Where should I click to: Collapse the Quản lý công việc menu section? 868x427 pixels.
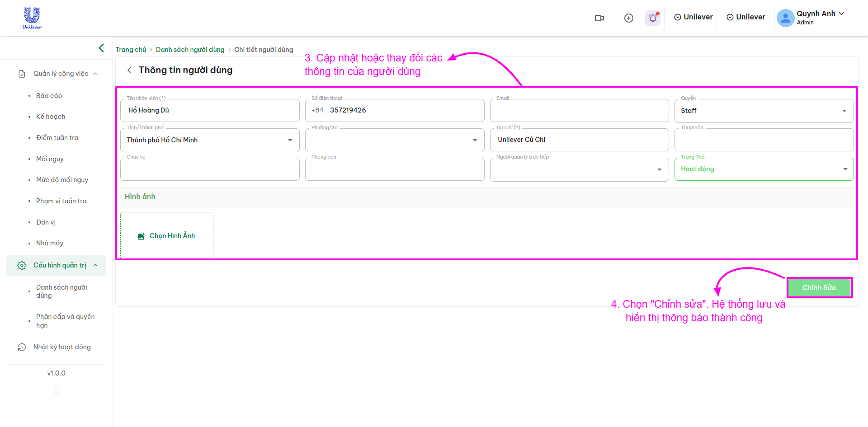point(95,74)
